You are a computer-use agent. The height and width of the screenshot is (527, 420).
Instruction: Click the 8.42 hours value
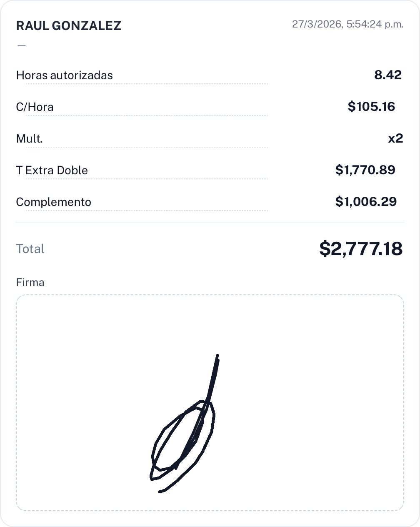(387, 75)
